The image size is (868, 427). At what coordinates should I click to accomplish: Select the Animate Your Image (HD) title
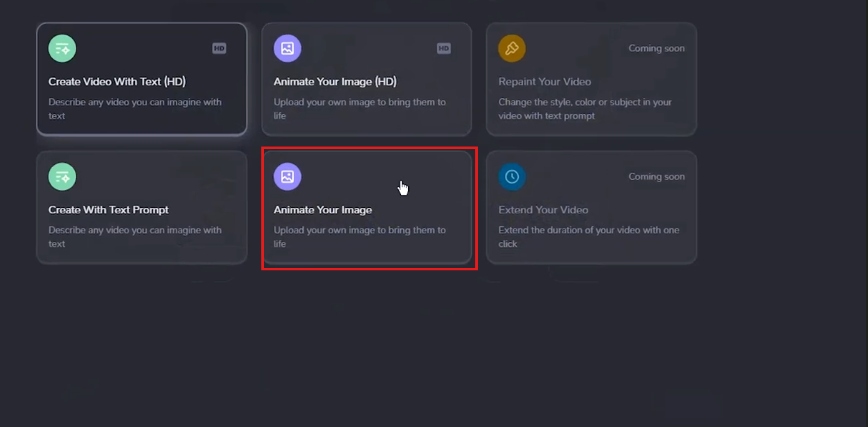tap(335, 82)
